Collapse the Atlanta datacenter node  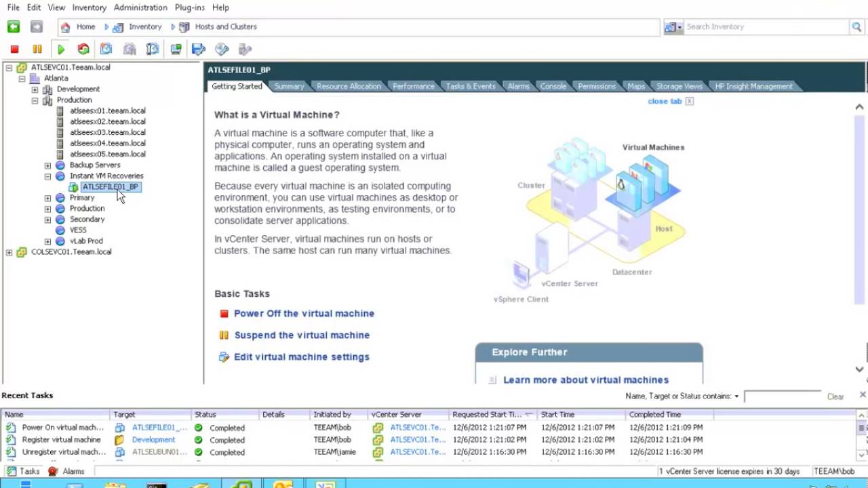click(x=22, y=79)
